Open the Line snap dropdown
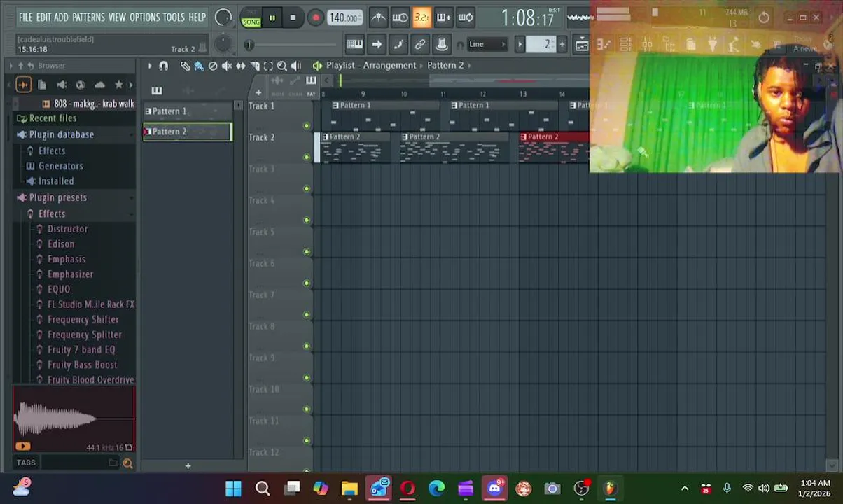The width and height of the screenshot is (843, 504). 487,45
